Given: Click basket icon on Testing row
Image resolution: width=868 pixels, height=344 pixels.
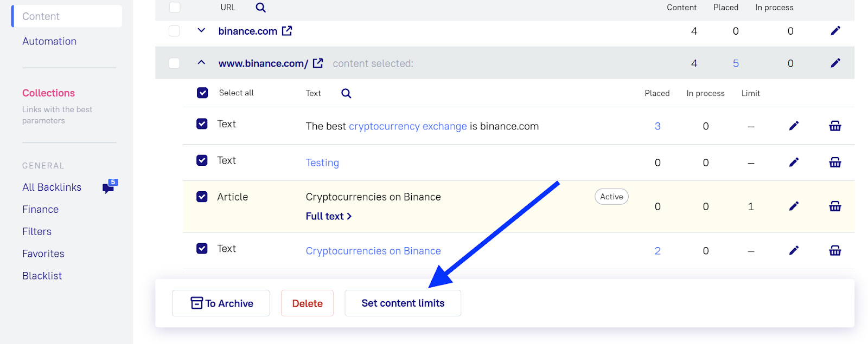Looking at the screenshot, I should point(835,163).
